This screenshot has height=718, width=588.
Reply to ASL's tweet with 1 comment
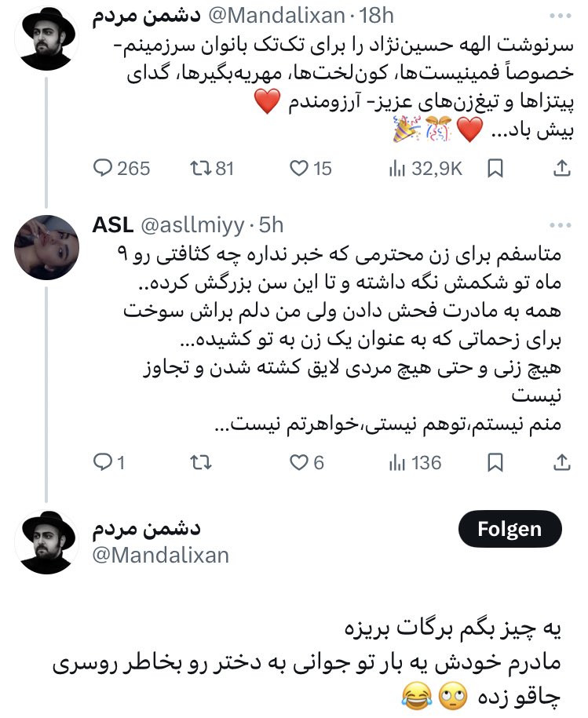[x=104, y=463]
